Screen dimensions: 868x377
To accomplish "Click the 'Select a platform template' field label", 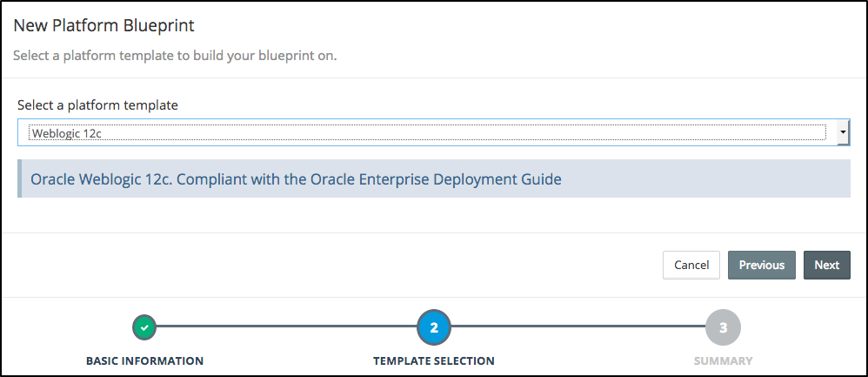I will [97, 104].
